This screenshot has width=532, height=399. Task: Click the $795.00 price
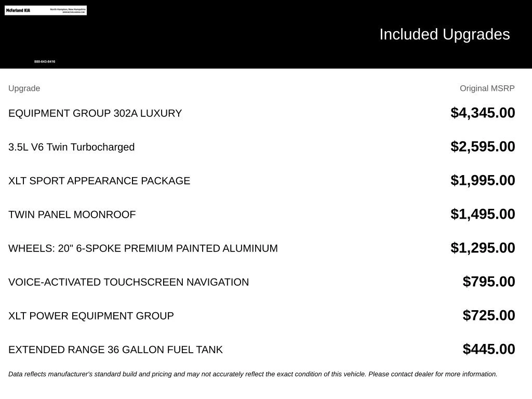click(x=488, y=282)
